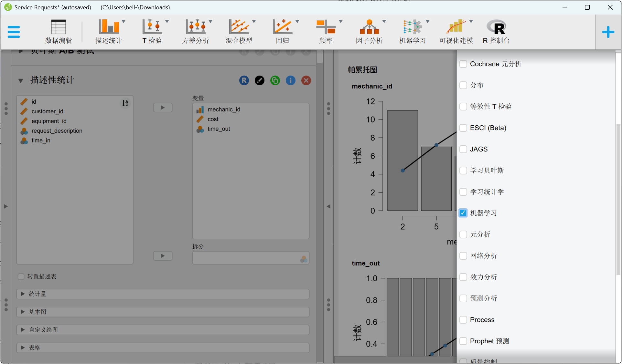Click the arrow button to assign variables

pyautogui.click(x=163, y=108)
